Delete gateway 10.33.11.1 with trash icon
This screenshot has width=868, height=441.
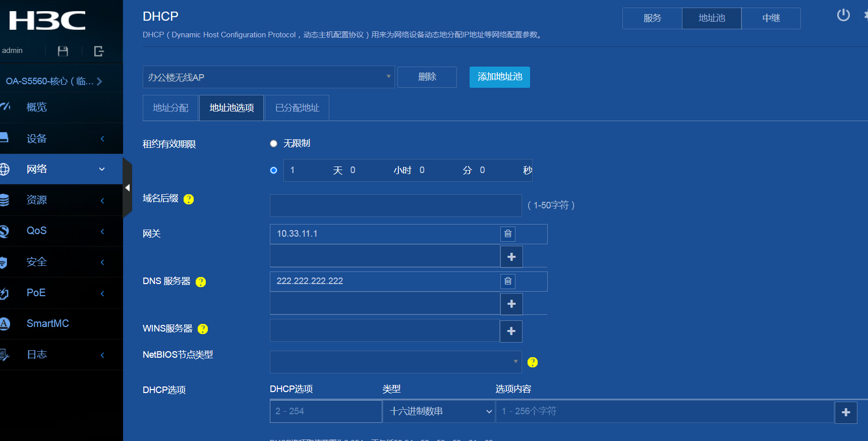pos(508,234)
